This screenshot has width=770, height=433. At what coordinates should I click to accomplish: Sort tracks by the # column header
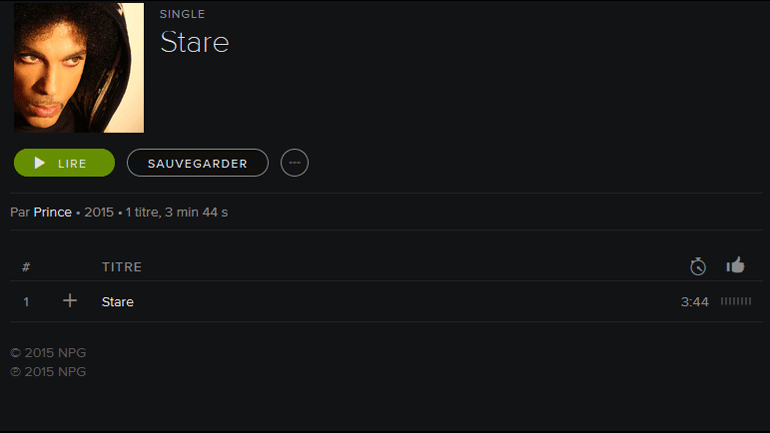(26, 267)
